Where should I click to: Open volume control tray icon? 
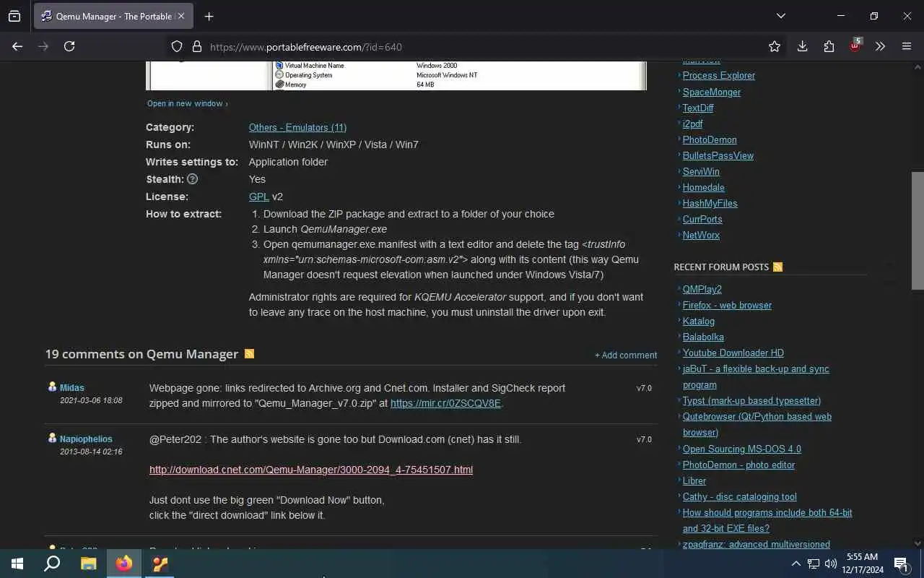[x=831, y=564]
